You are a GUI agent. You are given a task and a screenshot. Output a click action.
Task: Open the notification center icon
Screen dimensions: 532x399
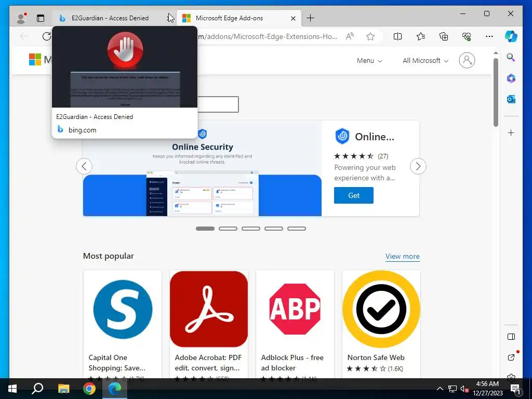tap(516, 389)
